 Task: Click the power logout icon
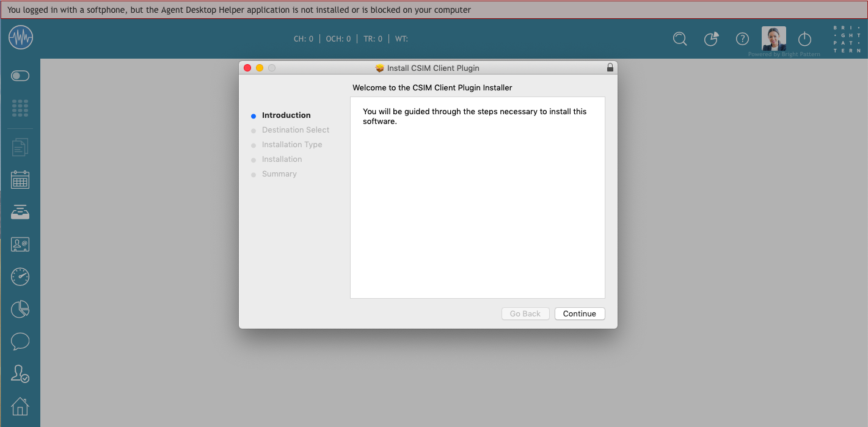[805, 39]
